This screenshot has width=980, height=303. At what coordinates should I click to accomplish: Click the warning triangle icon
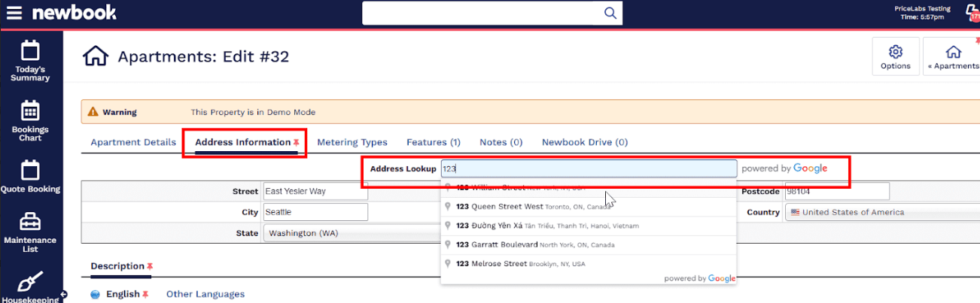click(x=93, y=112)
